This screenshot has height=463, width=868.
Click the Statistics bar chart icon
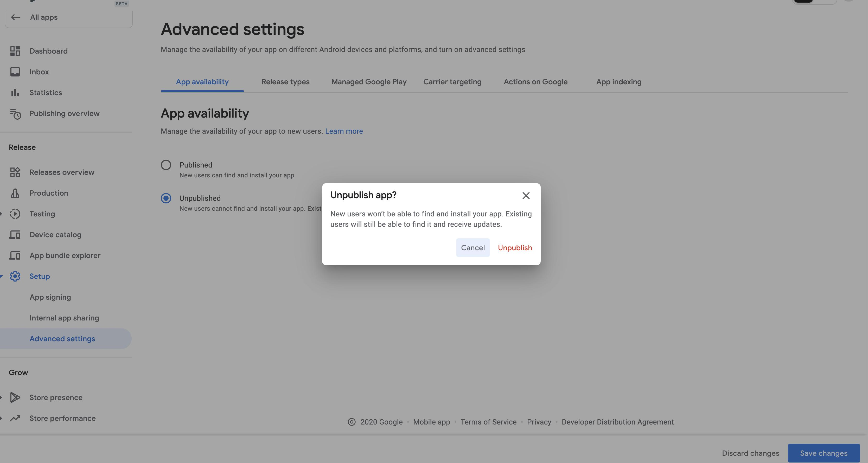[15, 93]
